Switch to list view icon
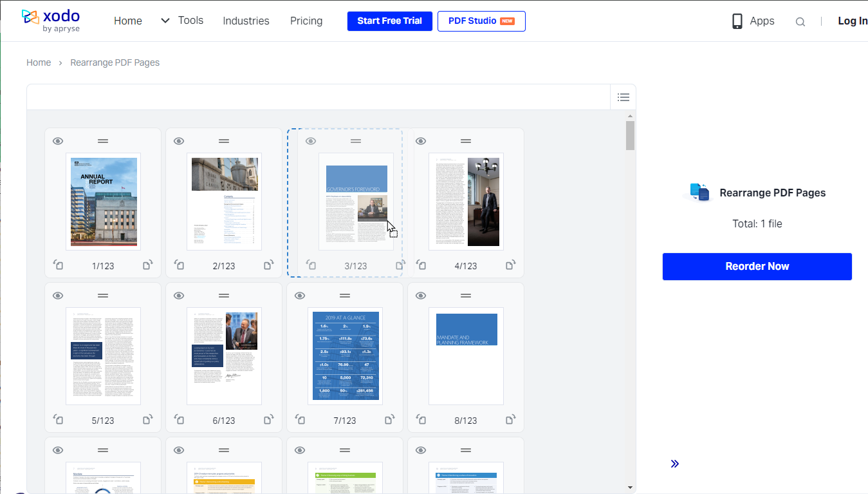The width and height of the screenshot is (868, 494). (623, 97)
